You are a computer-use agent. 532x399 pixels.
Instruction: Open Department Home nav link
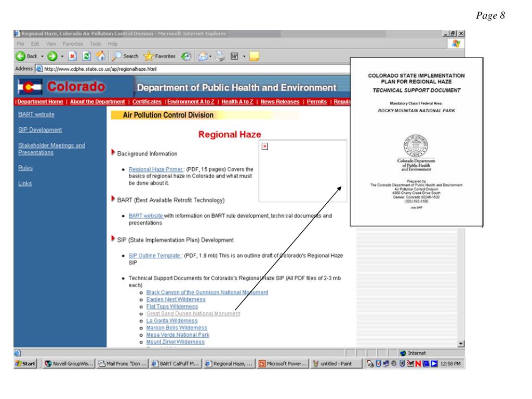coord(40,102)
